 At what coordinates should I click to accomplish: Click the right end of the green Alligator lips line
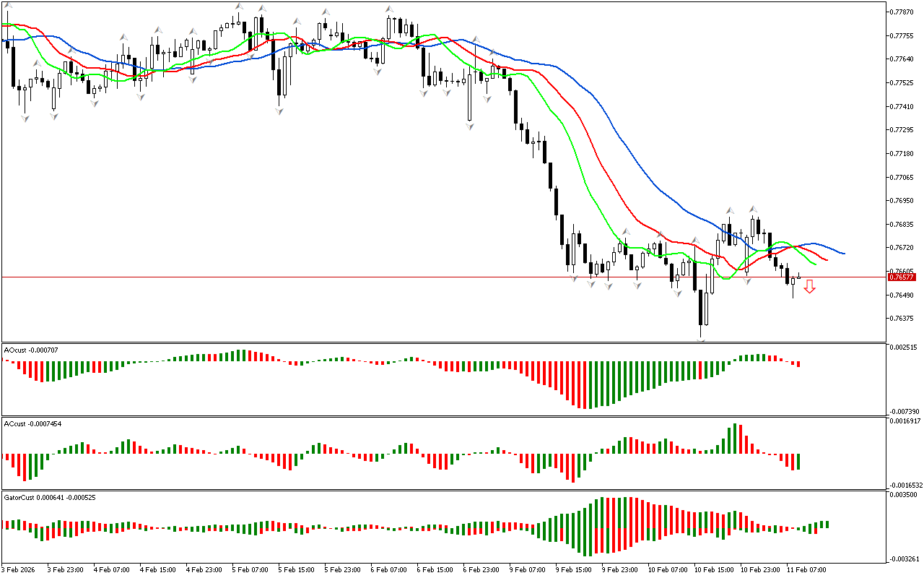[816, 265]
